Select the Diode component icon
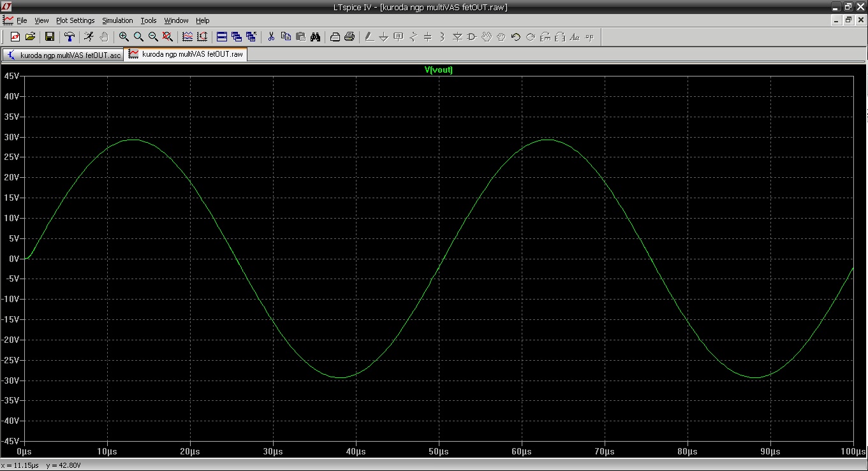 point(457,37)
